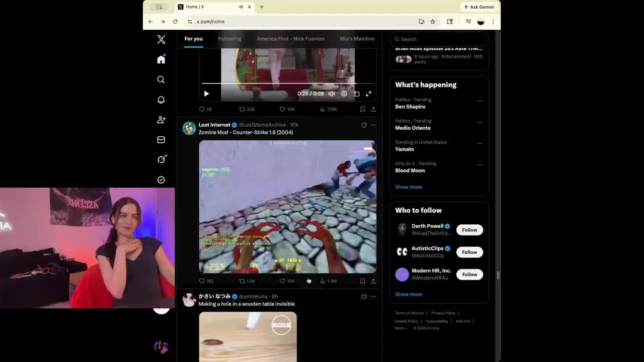
Task: Mute the tab audio speaker icon
Action: point(240,7)
